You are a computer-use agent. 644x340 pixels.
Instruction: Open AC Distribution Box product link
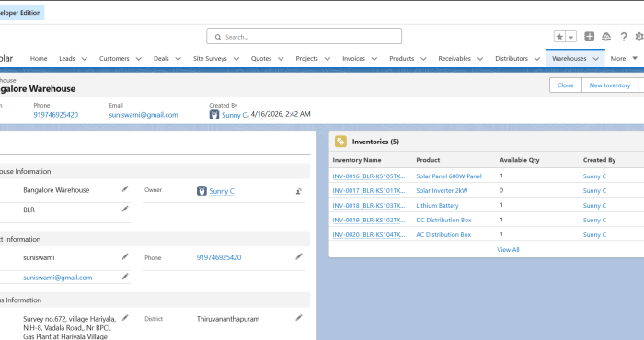click(443, 234)
